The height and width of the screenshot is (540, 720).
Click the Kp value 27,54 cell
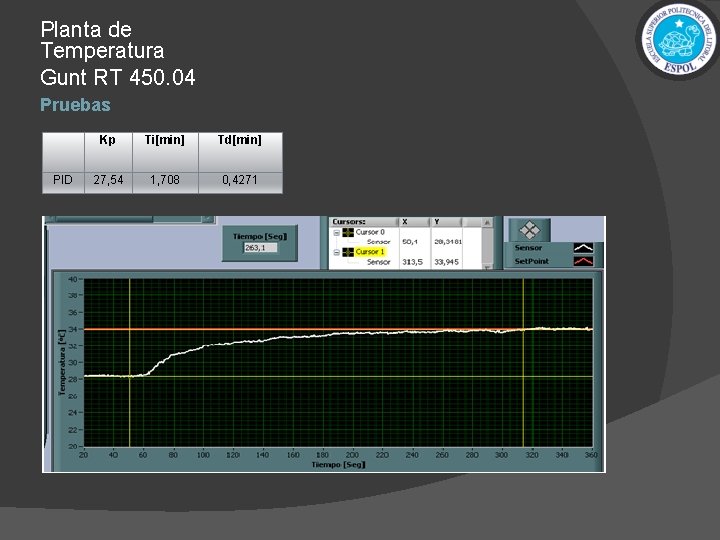(108, 183)
